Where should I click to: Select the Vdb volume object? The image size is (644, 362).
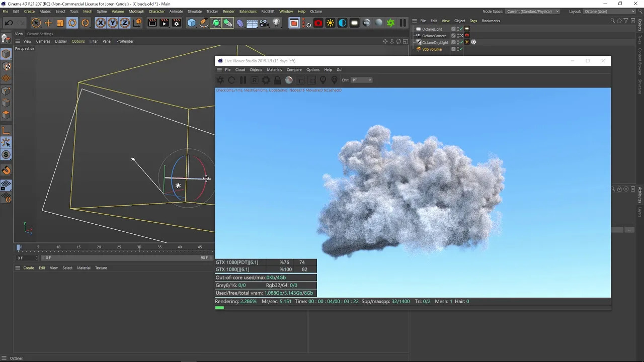tap(432, 49)
